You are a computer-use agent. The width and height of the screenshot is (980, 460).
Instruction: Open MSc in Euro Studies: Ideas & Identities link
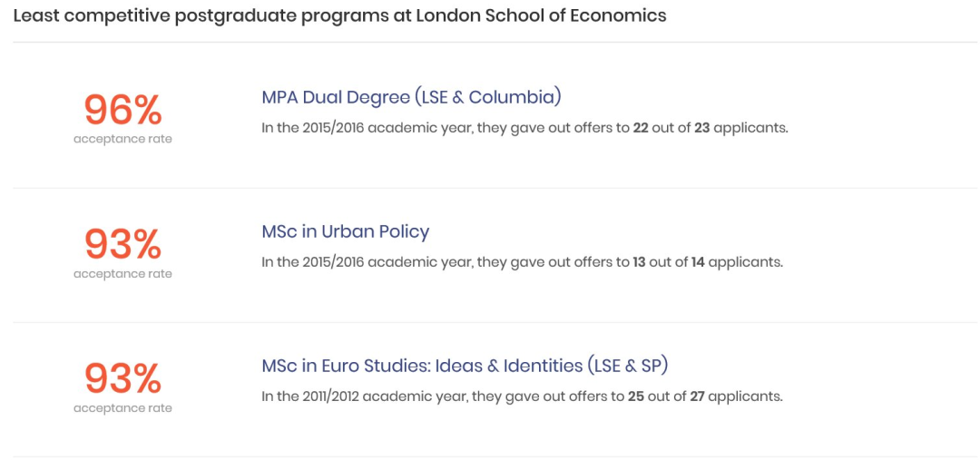point(465,367)
